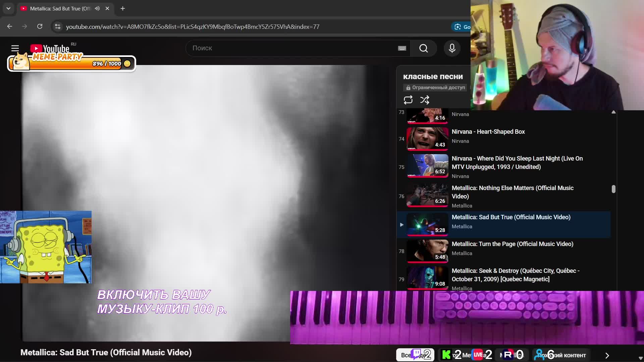
Task: Go back to the previous page
Action: [x=9, y=26]
